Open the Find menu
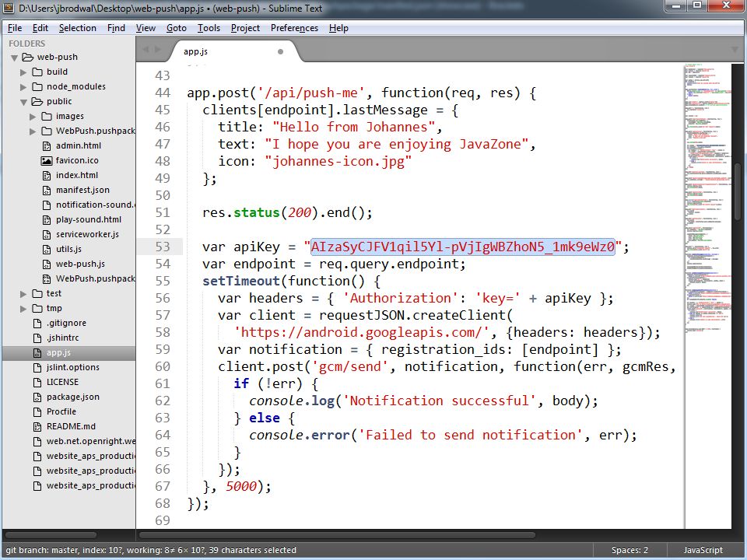 pos(116,28)
